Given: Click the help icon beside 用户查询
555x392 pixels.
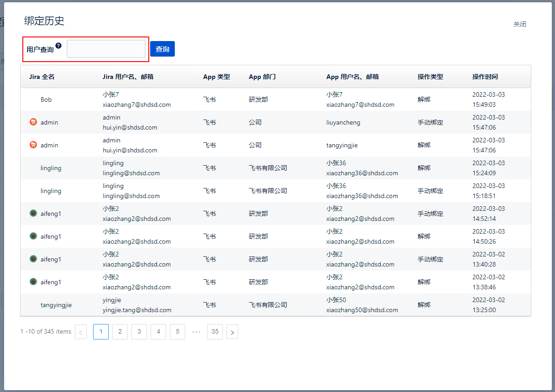Looking at the screenshot, I should point(58,46).
